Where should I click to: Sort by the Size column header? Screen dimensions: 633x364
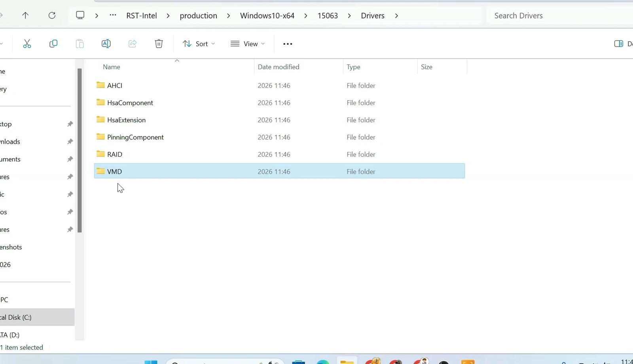426,67
